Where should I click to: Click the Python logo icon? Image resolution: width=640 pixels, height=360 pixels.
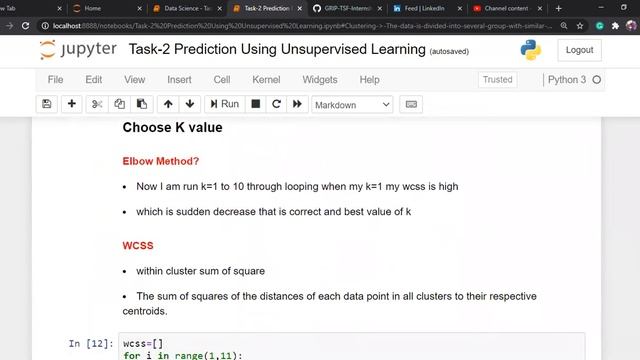coord(531,50)
